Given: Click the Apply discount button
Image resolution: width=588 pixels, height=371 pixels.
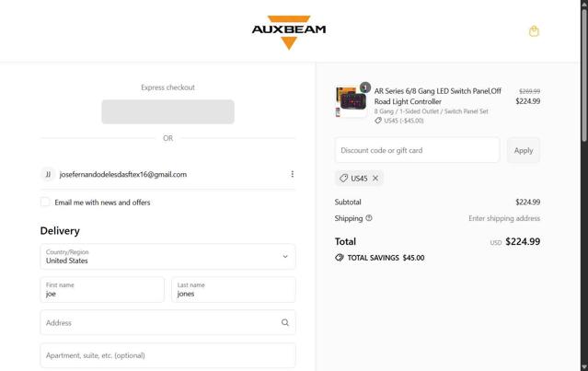Looking at the screenshot, I should click(x=524, y=150).
